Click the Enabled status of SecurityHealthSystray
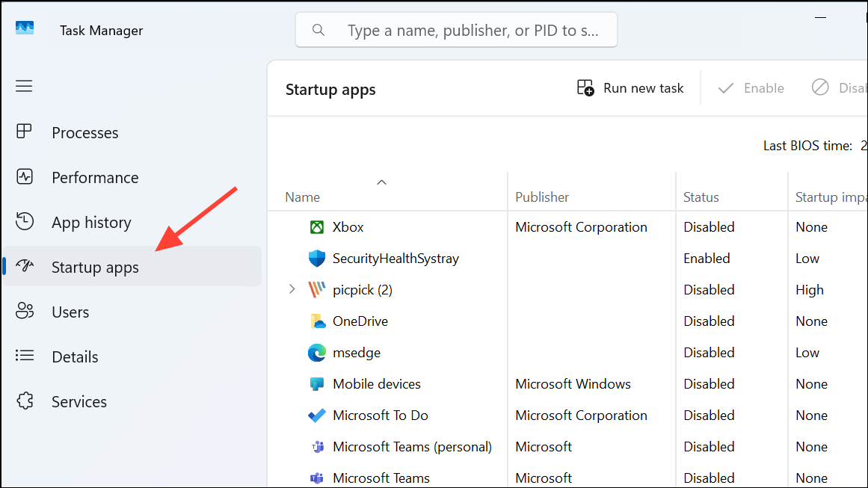Image resolution: width=868 pixels, height=488 pixels. tap(707, 259)
